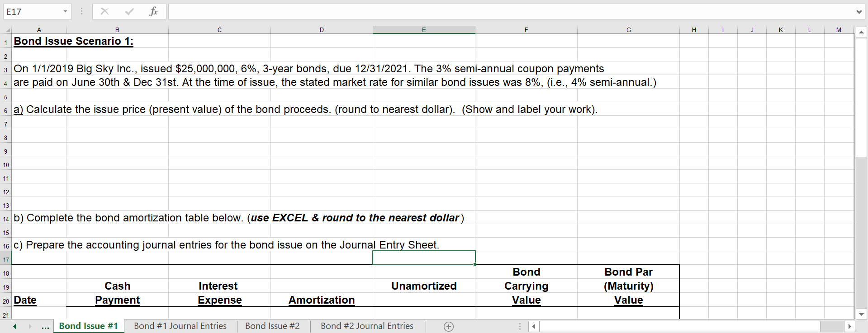Screen dimensions: 868x333
Task: Click the 'Interest' heading cell
Action: point(218,286)
